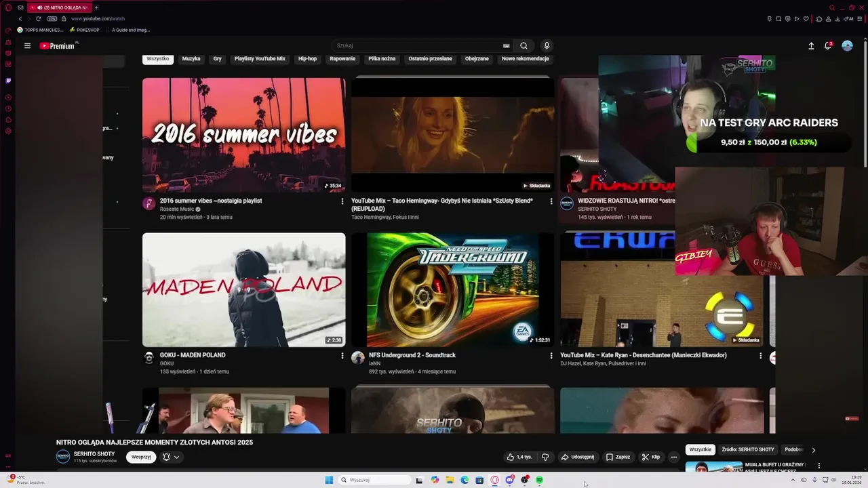Select the Obejrzane filter chip
The image size is (868, 488).
point(477,59)
